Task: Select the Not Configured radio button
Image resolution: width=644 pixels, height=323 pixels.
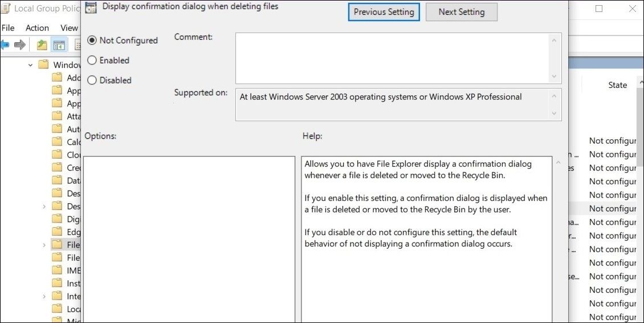Action: pyautogui.click(x=92, y=41)
